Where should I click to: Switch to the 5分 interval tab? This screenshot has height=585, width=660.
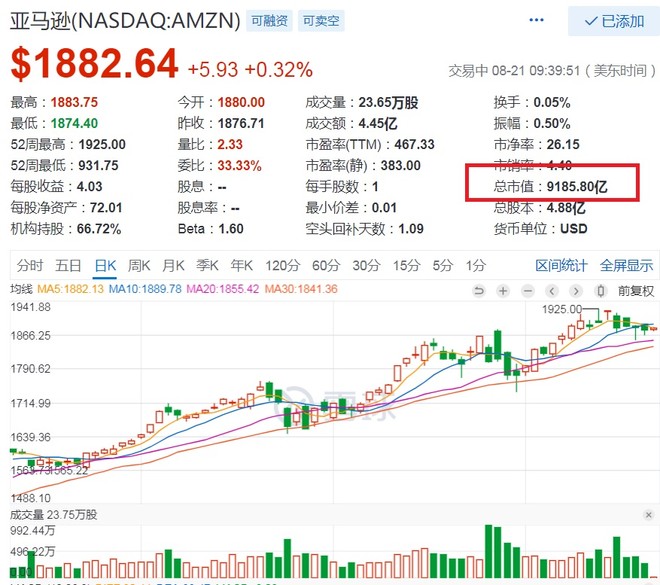(443, 266)
